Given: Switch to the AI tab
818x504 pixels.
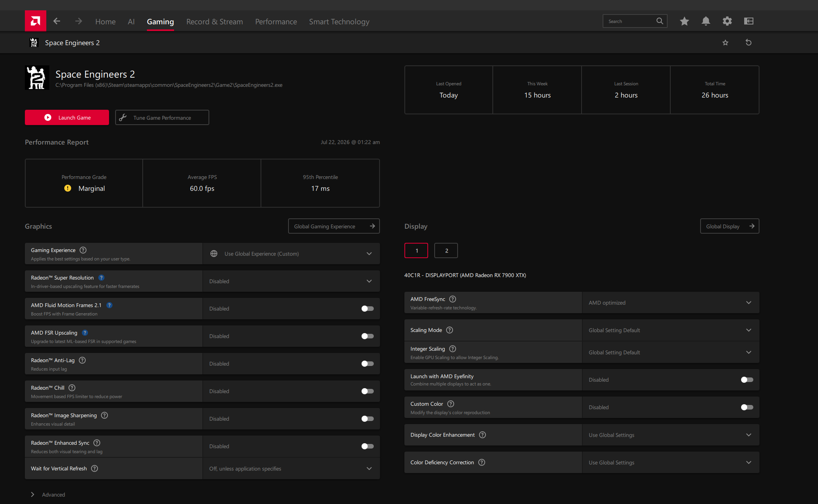Looking at the screenshot, I should pos(131,22).
